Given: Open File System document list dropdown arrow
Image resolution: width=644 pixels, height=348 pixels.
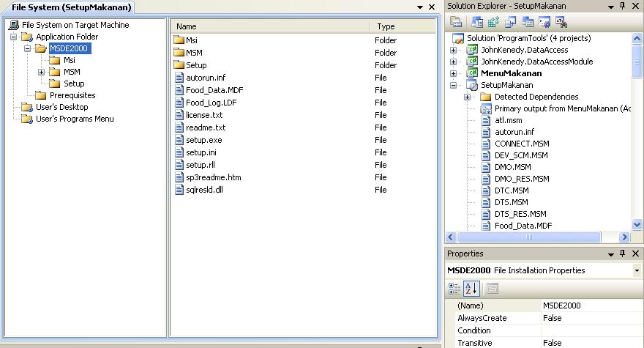Looking at the screenshot, I should click(x=420, y=7).
